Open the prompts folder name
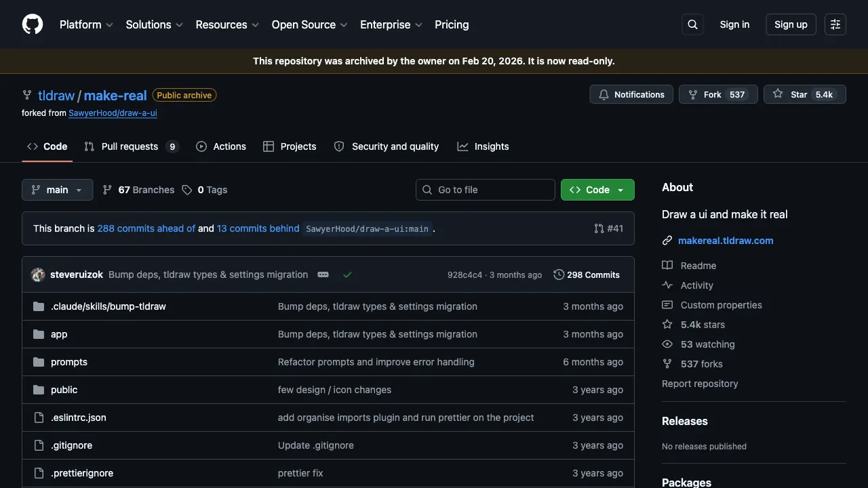 coord(69,362)
